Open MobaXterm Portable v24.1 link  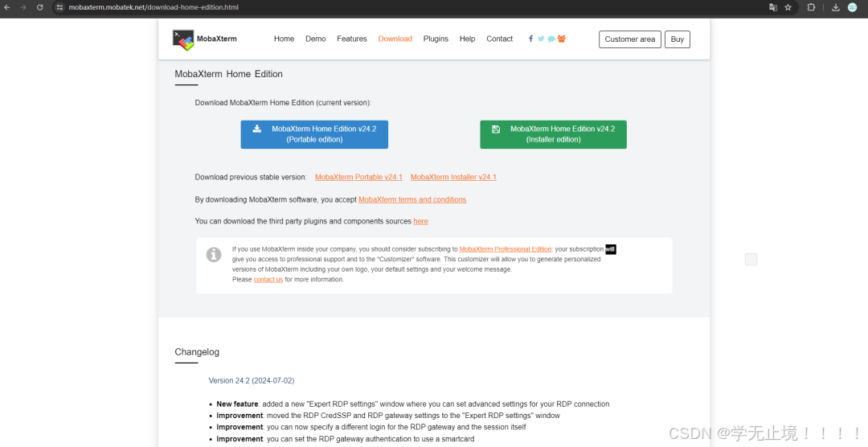click(358, 177)
